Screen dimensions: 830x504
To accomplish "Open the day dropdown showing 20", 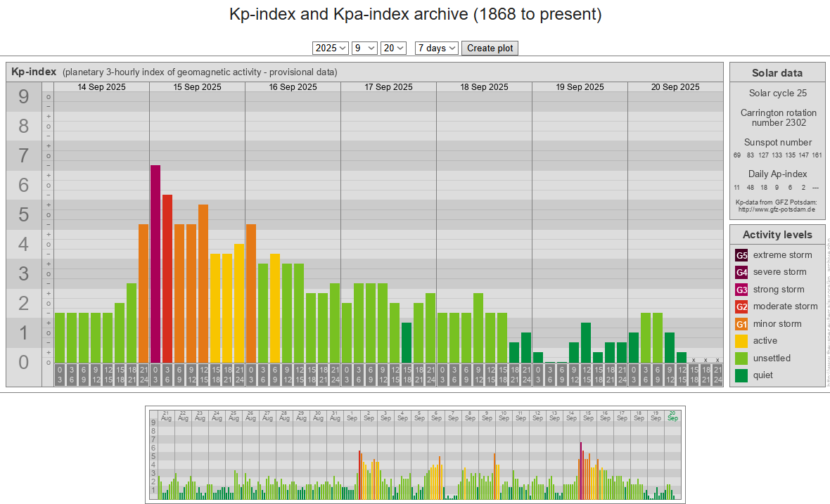I will [x=393, y=48].
